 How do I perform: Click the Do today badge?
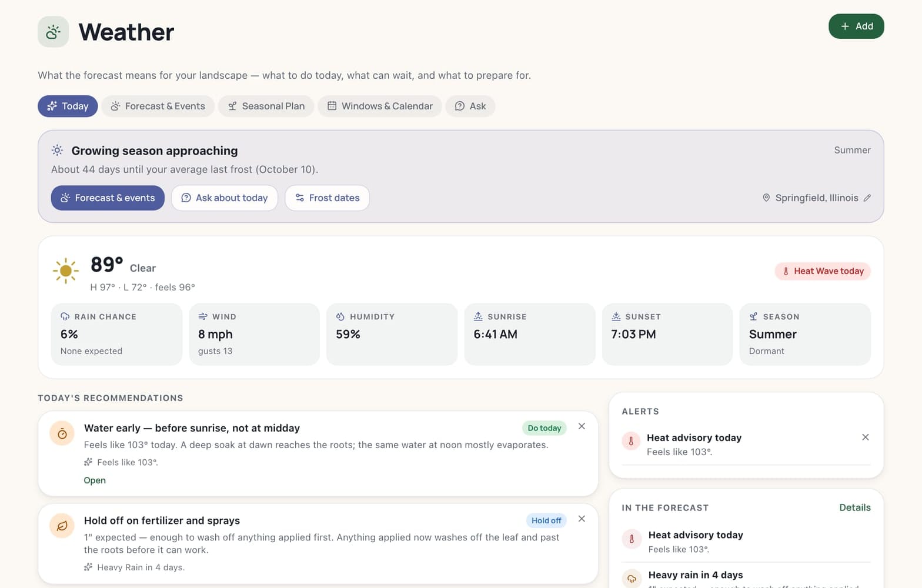544,428
